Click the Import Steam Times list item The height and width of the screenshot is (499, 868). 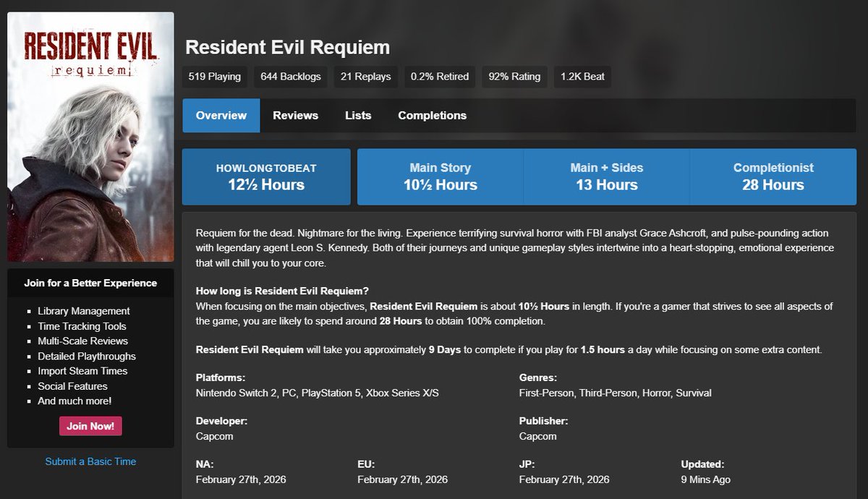tap(82, 371)
